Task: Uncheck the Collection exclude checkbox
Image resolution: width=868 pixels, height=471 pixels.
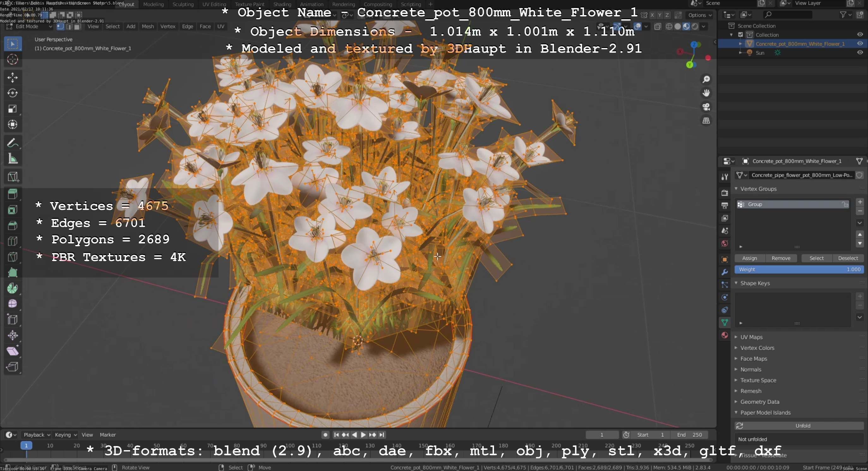Action: pyautogui.click(x=741, y=35)
